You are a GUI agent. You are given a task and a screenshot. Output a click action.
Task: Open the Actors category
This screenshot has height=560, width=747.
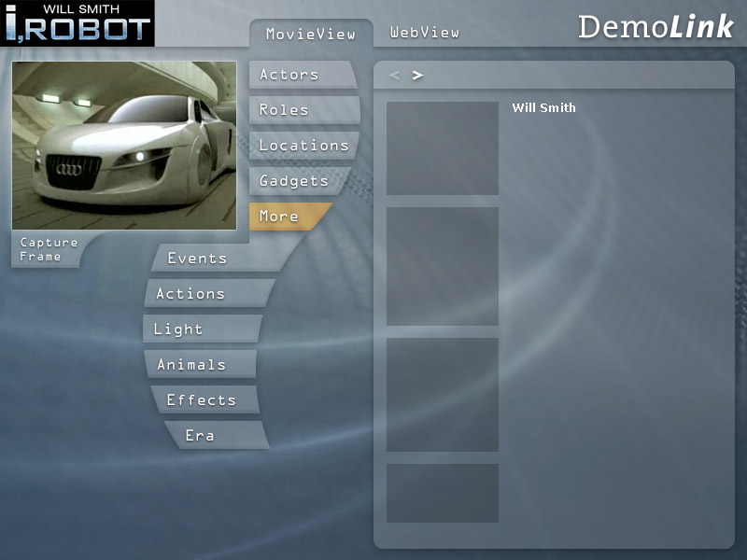[289, 75]
